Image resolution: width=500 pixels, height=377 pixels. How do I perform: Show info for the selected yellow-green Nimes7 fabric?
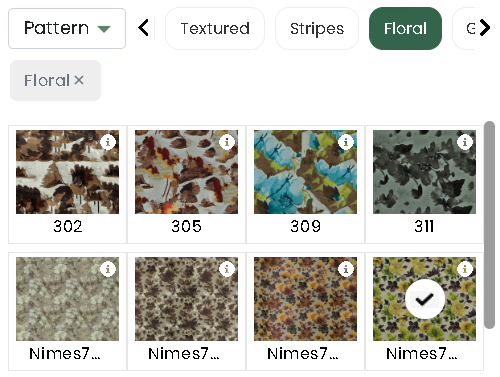[465, 269]
